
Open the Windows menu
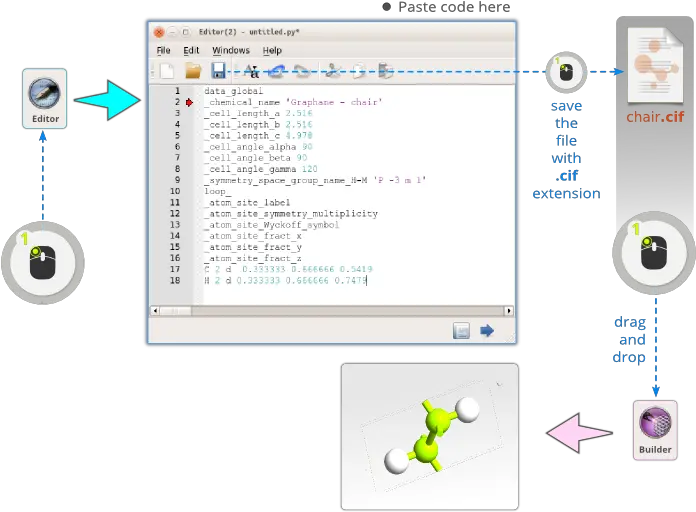tap(231, 50)
